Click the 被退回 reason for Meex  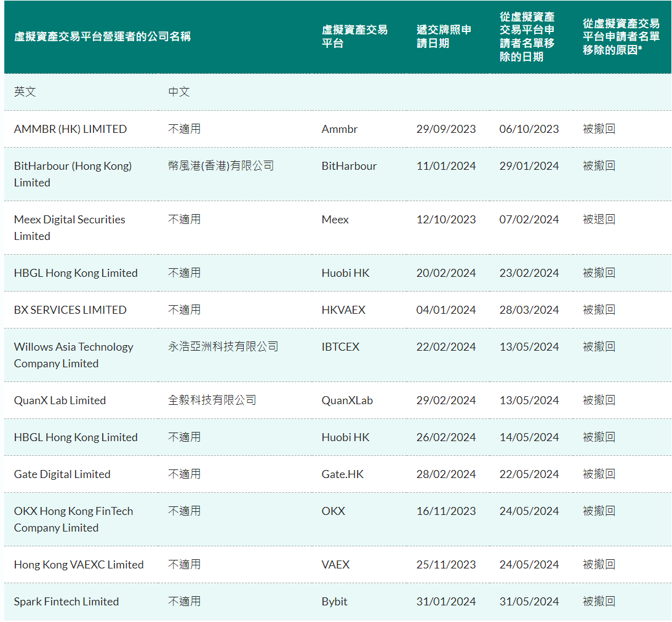[599, 220]
